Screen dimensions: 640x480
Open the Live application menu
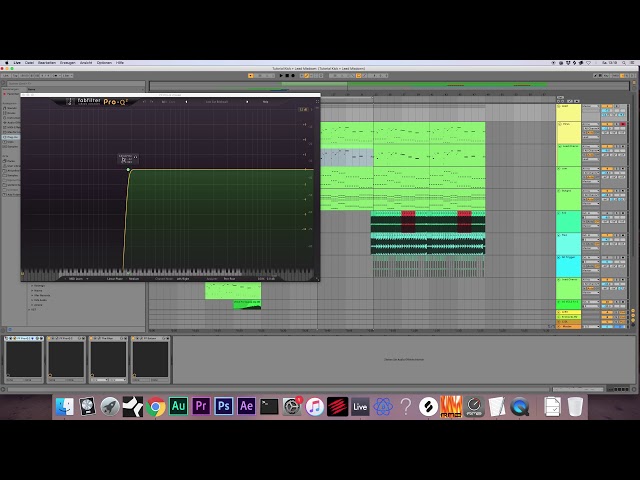click(x=17, y=63)
